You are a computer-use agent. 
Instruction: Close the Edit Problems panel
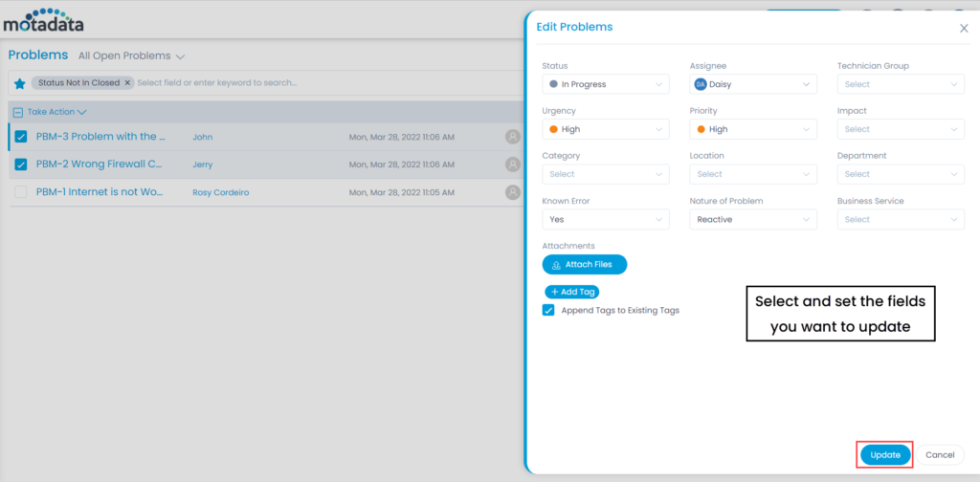[x=964, y=29]
